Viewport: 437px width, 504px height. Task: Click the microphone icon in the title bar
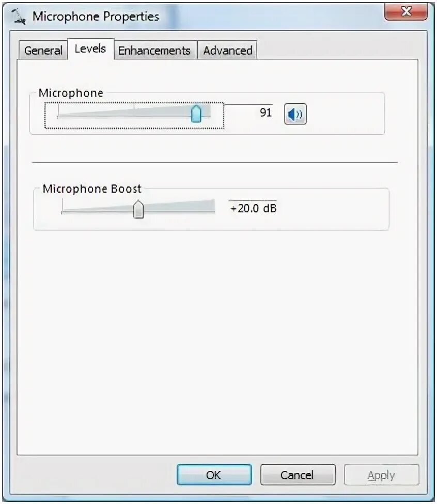coord(18,17)
